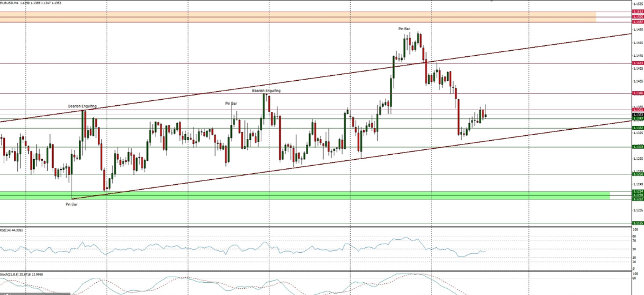Click the 1.1386 red price level tag
Viewport: 644px width, 295px height.
tap(638, 93)
